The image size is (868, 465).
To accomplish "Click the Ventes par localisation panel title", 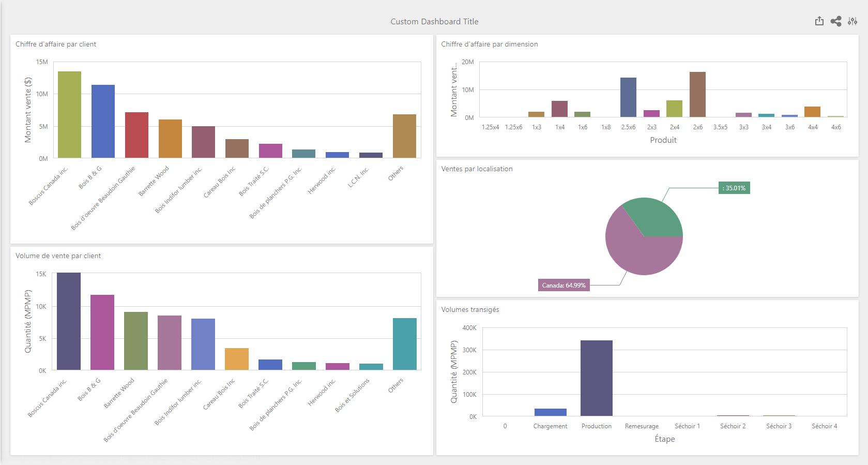I will (477, 169).
